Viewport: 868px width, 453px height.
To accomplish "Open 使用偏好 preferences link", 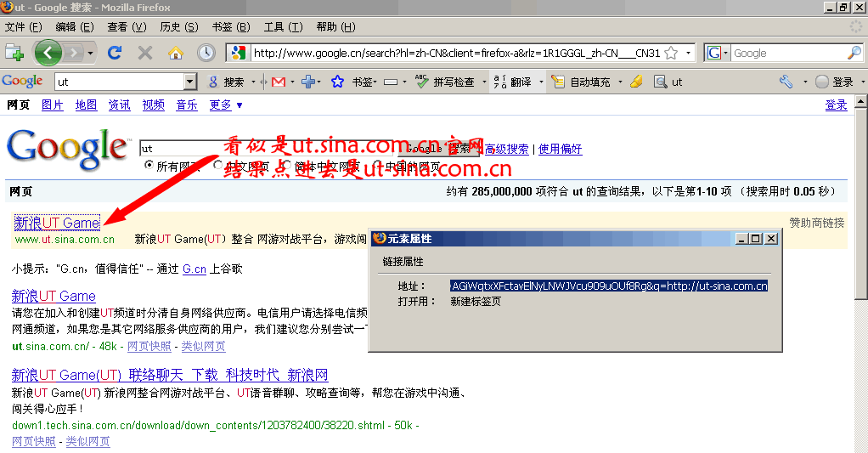I will 560,149.
